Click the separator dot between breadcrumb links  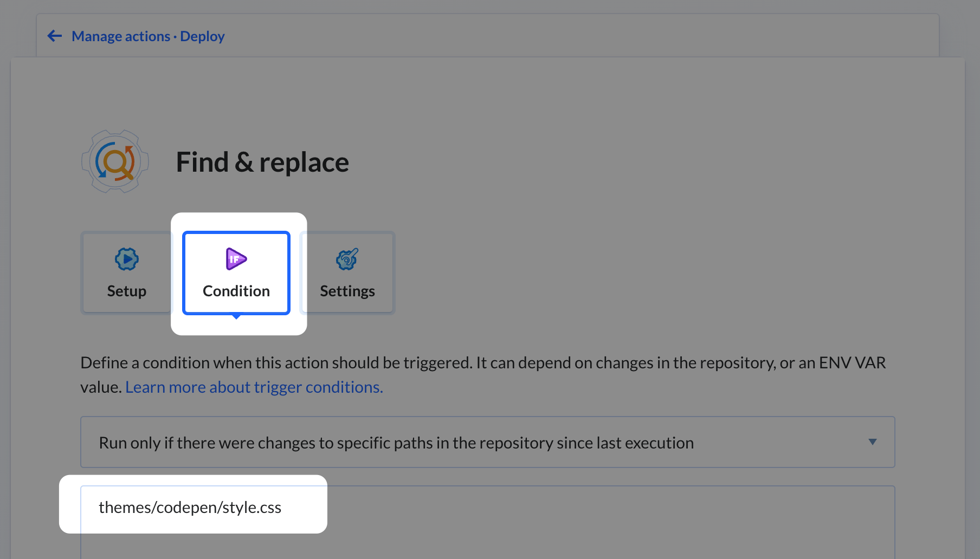pyautogui.click(x=175, y=37)
